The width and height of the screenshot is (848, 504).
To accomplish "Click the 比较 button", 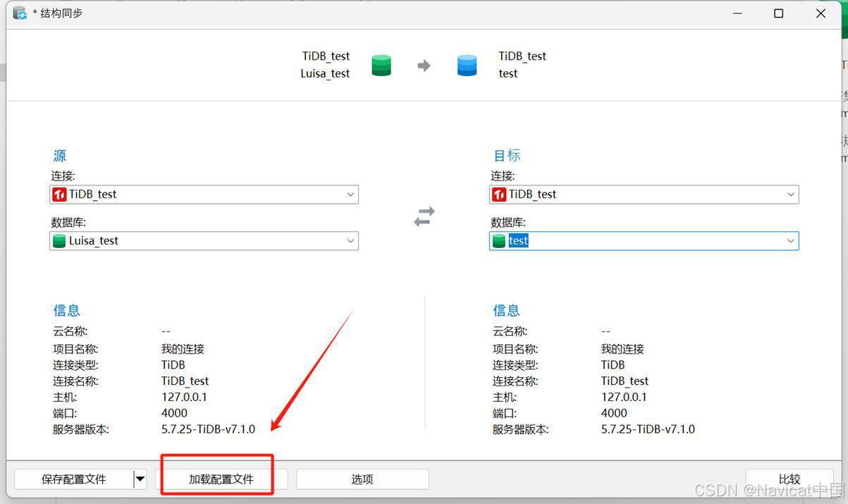I will click(789, 479).
